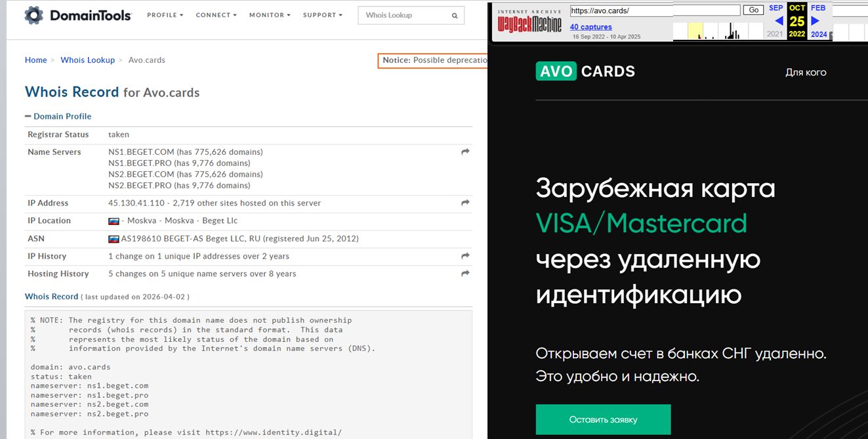Open the CONNECT dropdown menu

217,15
